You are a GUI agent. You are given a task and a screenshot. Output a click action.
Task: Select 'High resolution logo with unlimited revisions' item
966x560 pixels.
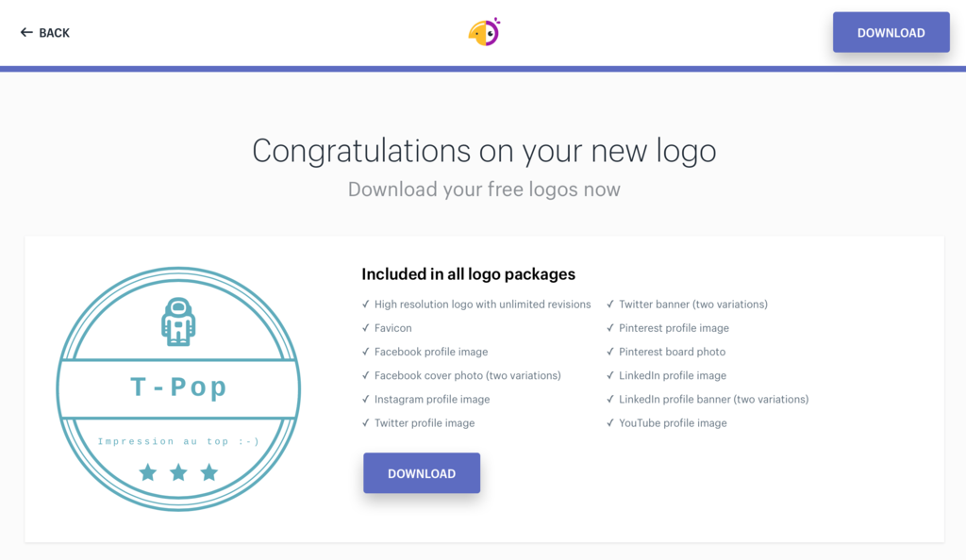pyautogui.click(x=482, y=305)
